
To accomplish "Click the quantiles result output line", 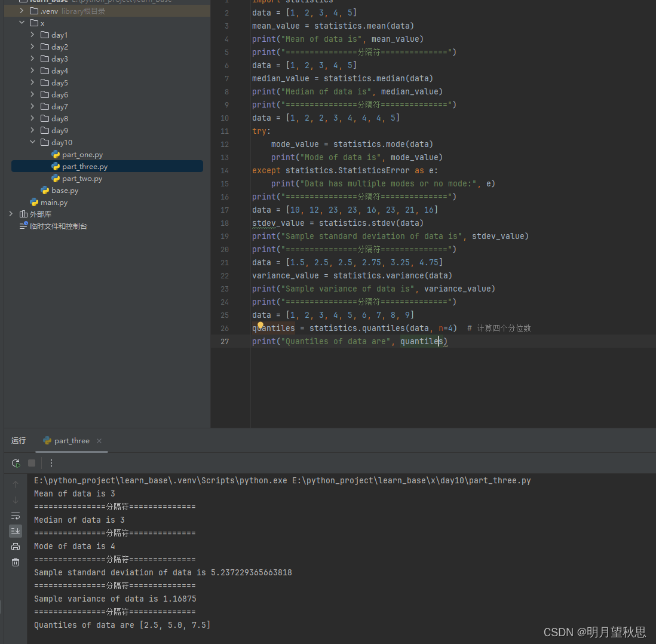I will click(x=122, y=625).
